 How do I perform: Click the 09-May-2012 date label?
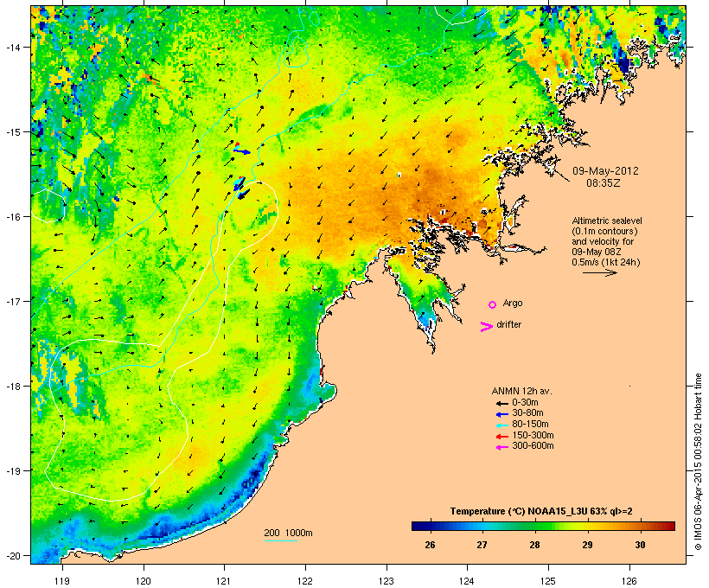coord(605,171)
